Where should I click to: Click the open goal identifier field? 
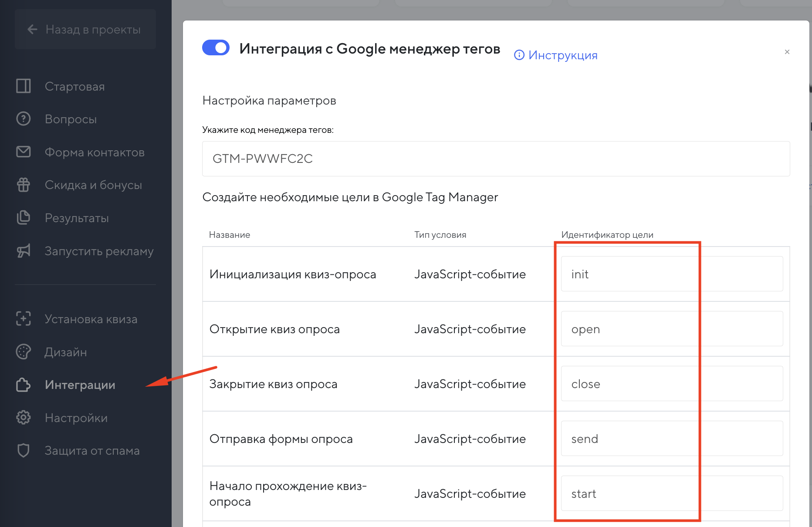(x=672, y=329)
